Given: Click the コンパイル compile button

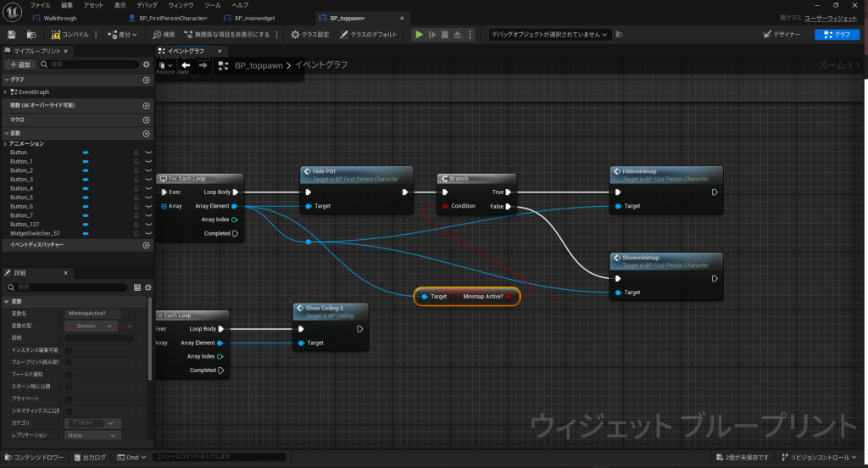Looking at the screenshot, I should 70,35.
